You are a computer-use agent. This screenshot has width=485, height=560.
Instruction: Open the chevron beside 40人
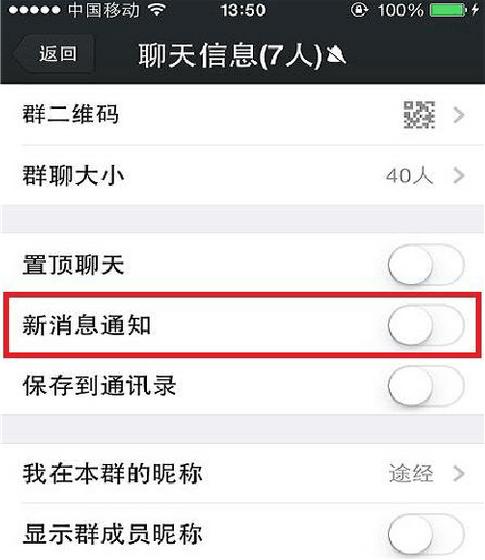(x=459, y=175)
